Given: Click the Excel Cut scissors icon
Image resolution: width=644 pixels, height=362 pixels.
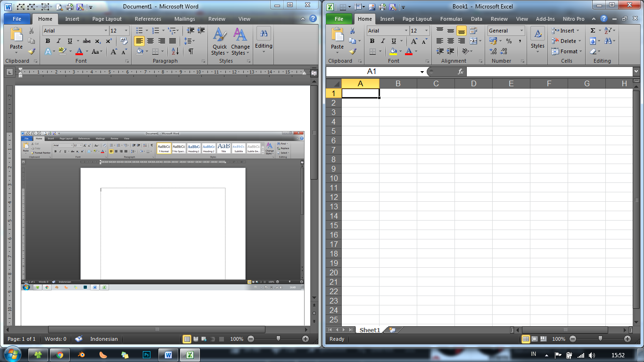Looking at the screenshot, I should (352, 31).
